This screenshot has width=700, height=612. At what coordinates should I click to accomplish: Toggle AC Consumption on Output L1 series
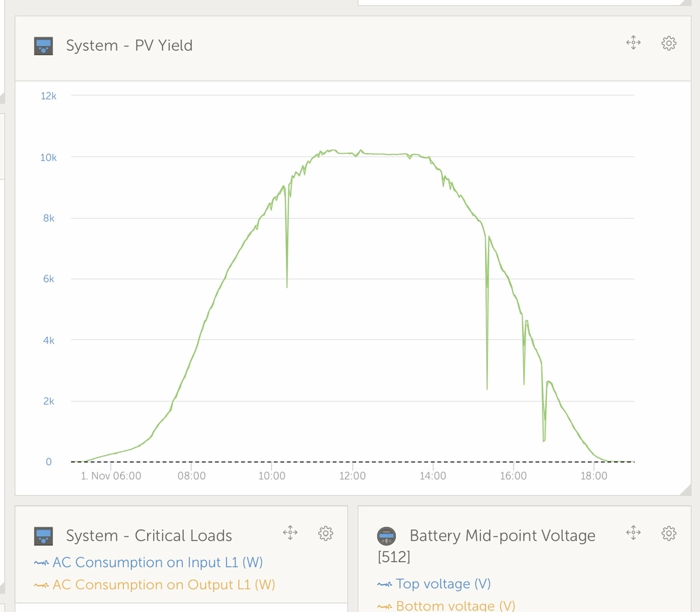(154, 585)
